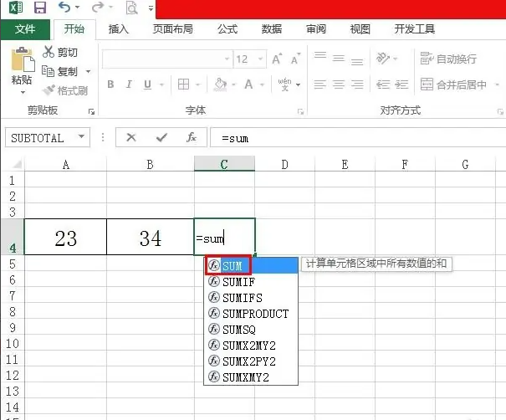
Task: Select SUMIFS from function suggestions
Action: tap(252, 298)
